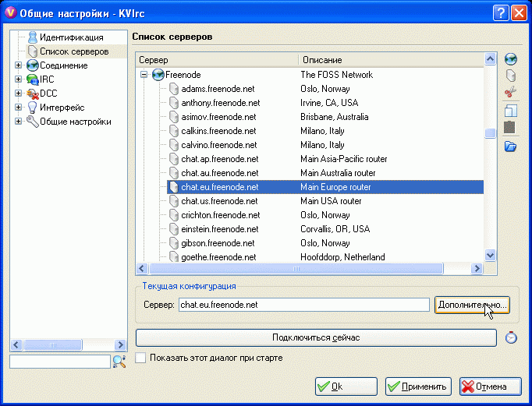Screen dimensions: 532x406
Task: Select Идентификация in settings tree
Action: (72, 37)
